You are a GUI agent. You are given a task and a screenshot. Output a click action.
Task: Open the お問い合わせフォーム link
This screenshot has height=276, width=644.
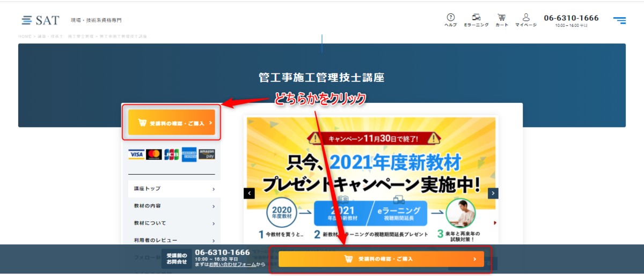coord(232,264)
